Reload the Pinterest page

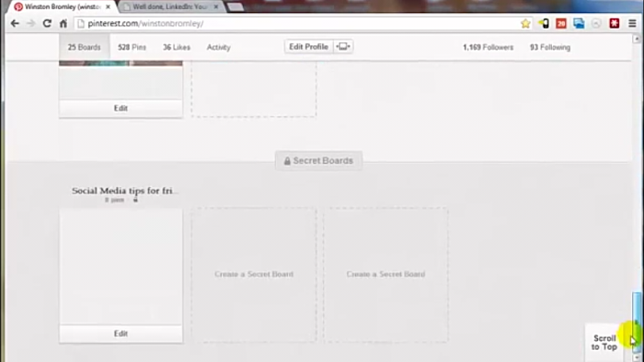coord(47,23)
